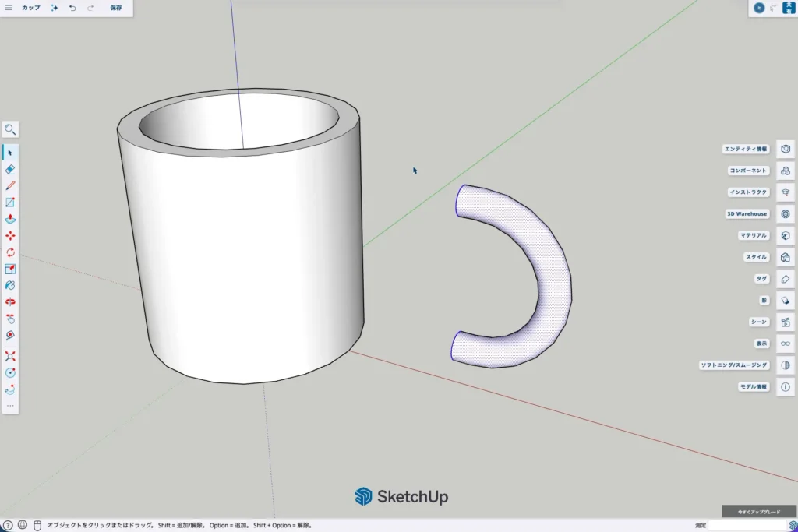Select the Eraser tool

(x=10, y=169)
